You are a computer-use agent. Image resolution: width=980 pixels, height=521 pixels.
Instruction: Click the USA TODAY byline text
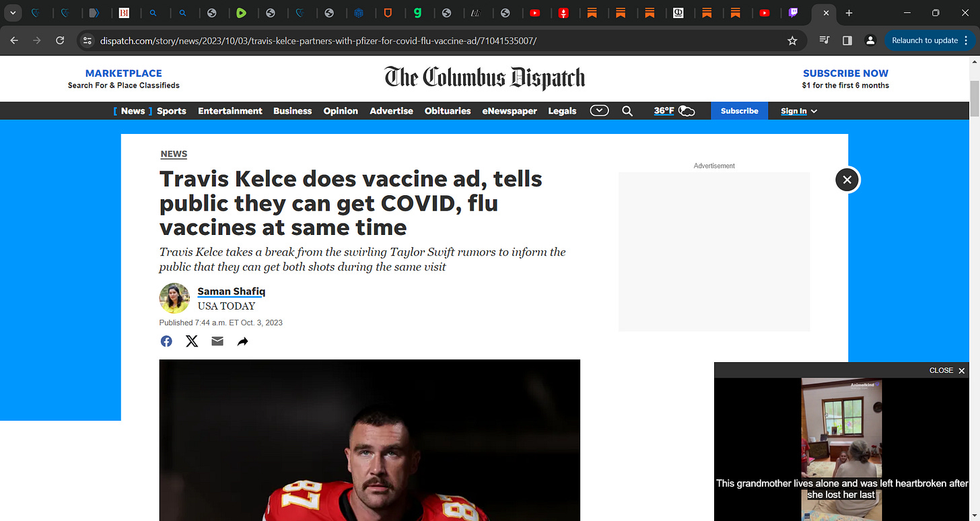pos(226,306)
